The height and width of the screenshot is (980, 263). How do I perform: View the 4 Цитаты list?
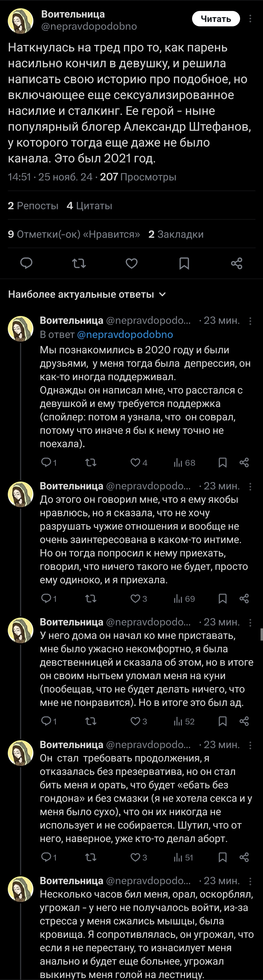pyautogui.click(x=89, y=206)
